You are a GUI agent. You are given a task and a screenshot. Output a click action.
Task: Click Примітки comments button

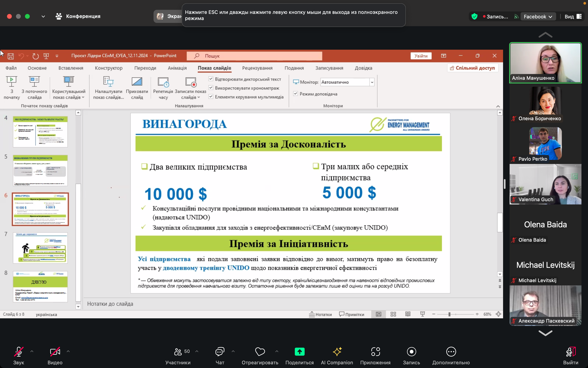352,314
